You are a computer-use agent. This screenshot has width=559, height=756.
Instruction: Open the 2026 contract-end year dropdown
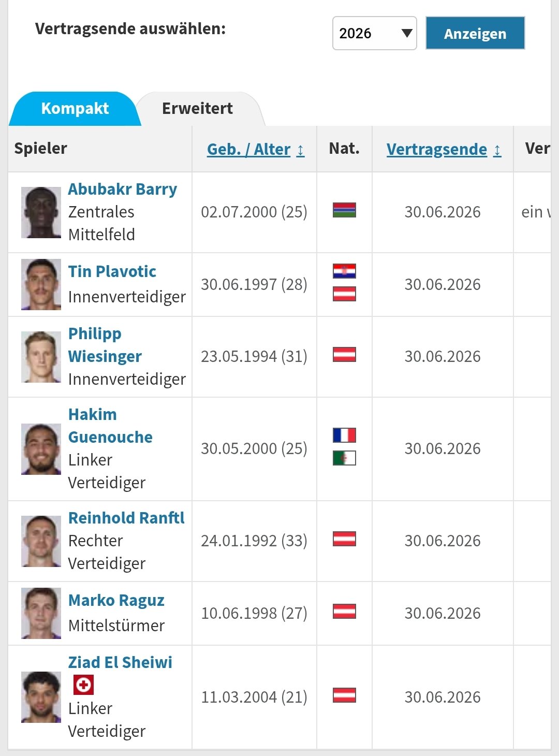pos(374,34)
